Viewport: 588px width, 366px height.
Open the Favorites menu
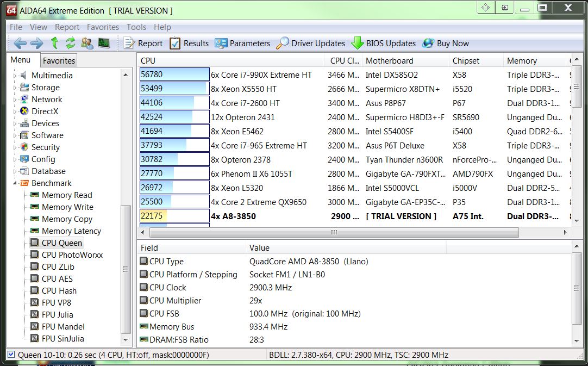coord(103,27)
